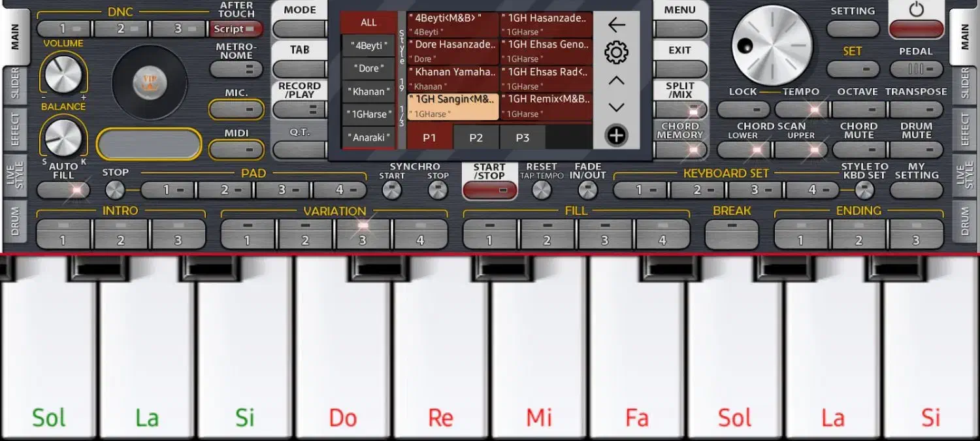Click the Synchro Start round button

pos(391,190)
